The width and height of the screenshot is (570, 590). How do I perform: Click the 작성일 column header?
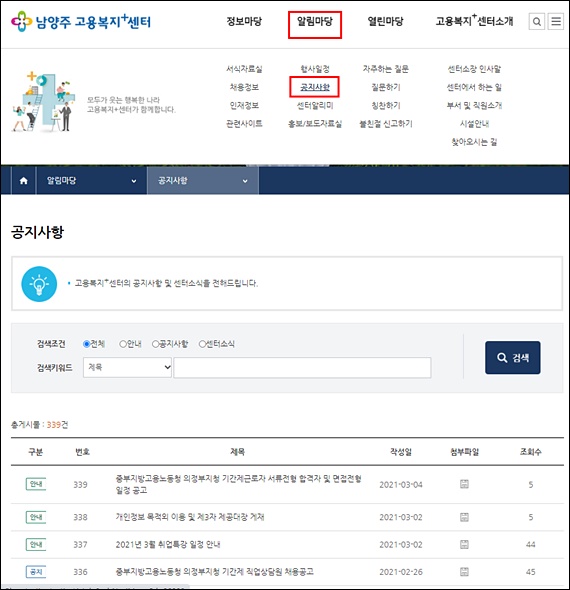401,452
